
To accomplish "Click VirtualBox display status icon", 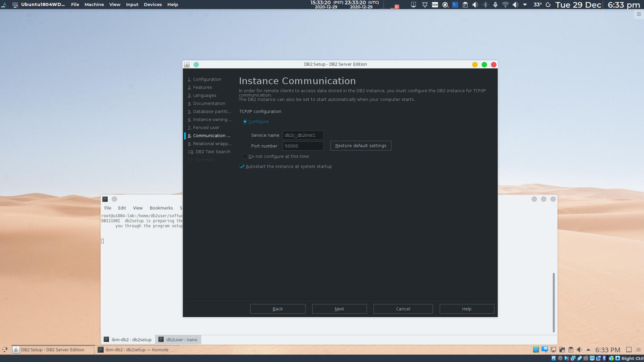I will pyautogui.click(x=592, y=358).
